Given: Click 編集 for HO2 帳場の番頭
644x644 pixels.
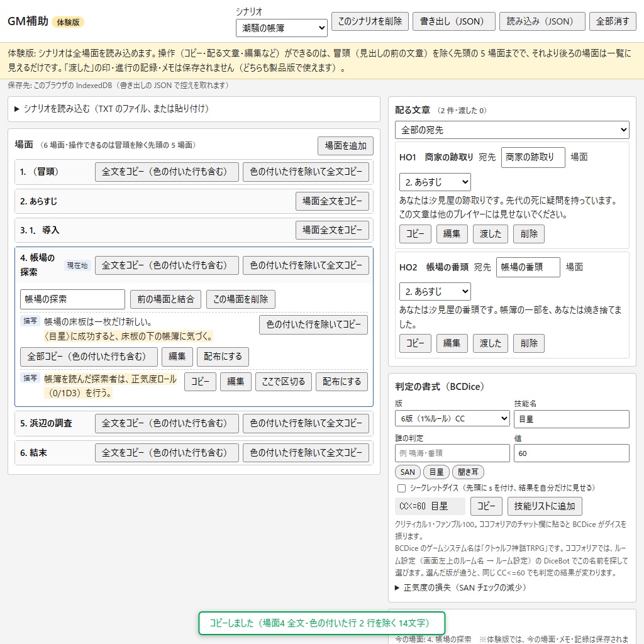Looking at the screenshot, I should coord(452,343).
